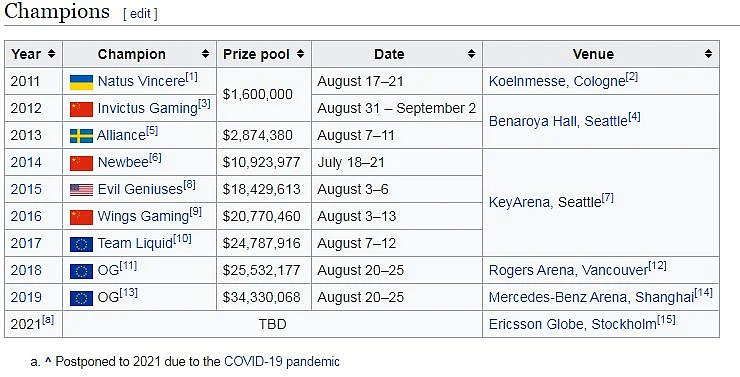Viewport: 740px width, 377px height.
Task: Open the COVID-19 pandemic link
Action: pos(282,362)
